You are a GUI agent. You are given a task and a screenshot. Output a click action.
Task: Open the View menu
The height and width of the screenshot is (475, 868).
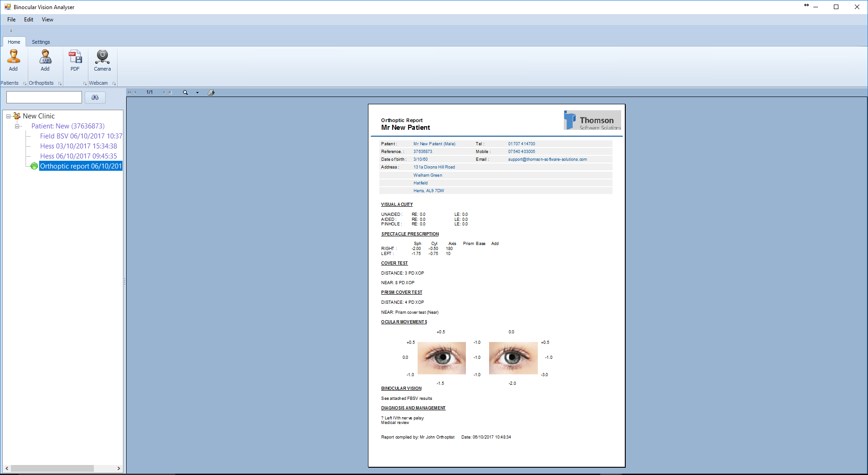47,20
